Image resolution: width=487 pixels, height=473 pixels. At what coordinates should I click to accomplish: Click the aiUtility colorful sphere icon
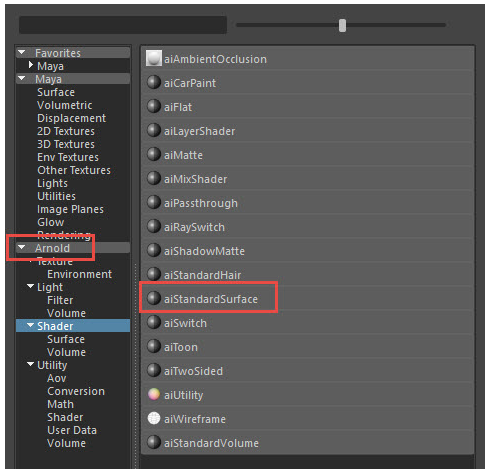point(154,394)
